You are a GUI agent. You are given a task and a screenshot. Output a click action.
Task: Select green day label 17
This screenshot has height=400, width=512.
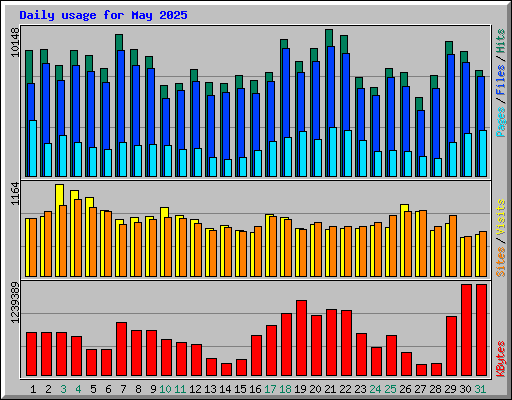tap(270, 389)
